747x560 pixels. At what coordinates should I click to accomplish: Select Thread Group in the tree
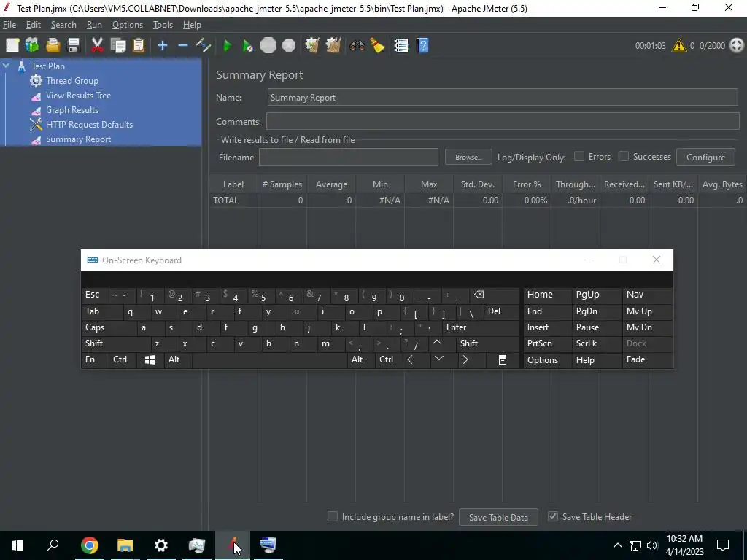(x=72, y=81)
